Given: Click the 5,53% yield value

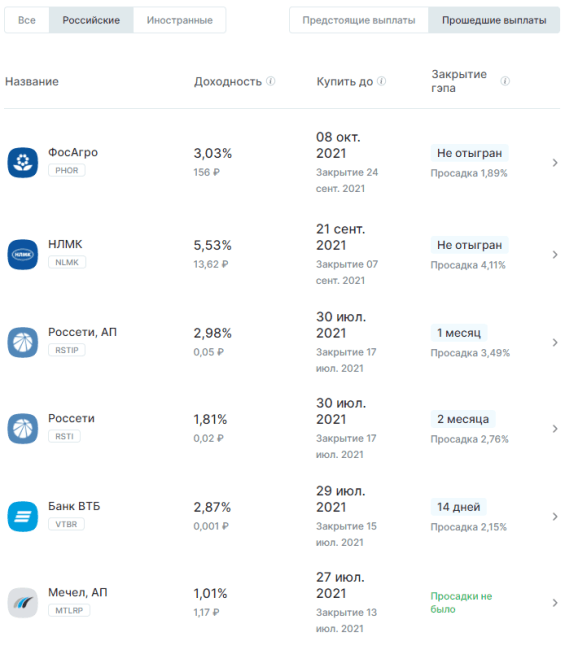Looking at the screenshot, I should pyautogui.click(x=213, y=245).
